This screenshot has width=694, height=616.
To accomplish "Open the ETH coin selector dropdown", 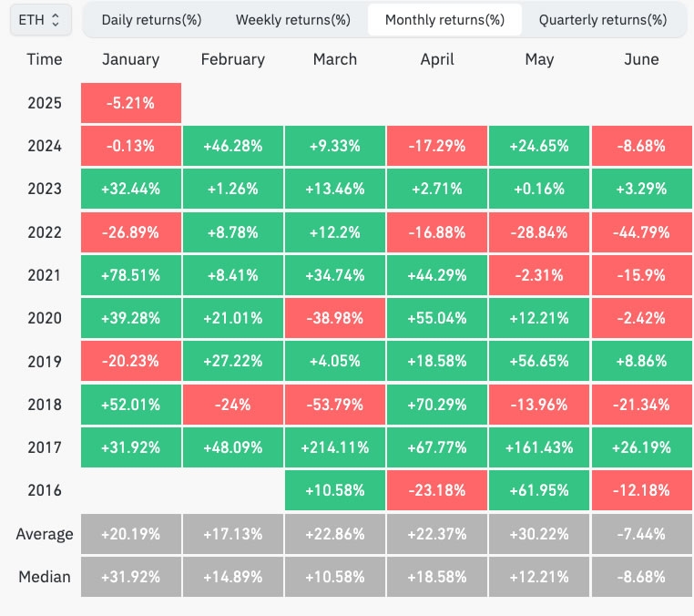I will (40, 19).
